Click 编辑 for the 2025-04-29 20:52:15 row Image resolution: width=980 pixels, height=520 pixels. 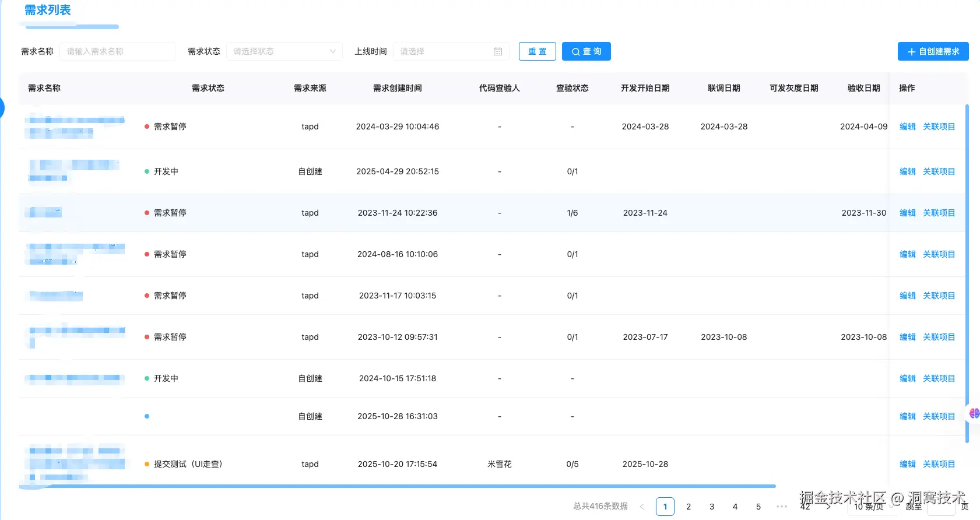coord(907,171)
